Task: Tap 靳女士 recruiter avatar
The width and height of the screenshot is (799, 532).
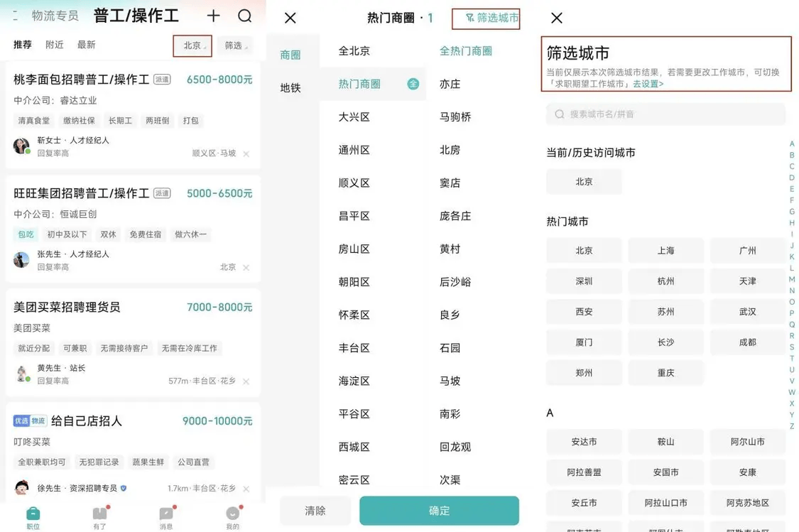Action: point(21,146)
